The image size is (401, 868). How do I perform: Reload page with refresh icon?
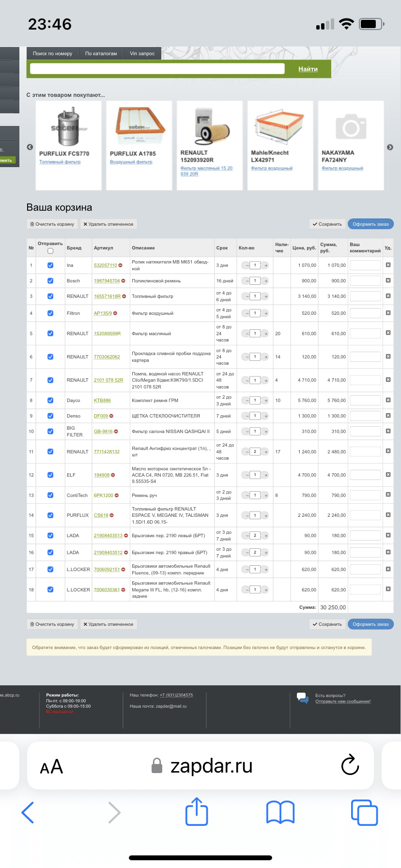pyautogui.click(x=350, y=765)
